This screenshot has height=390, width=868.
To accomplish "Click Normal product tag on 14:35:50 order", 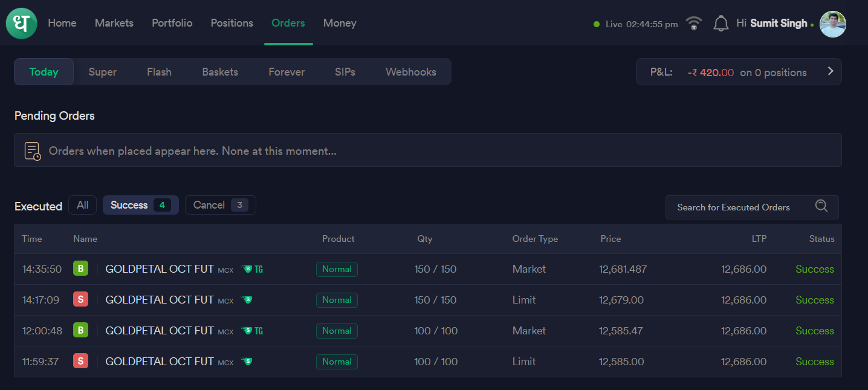I will click(337, 269).
